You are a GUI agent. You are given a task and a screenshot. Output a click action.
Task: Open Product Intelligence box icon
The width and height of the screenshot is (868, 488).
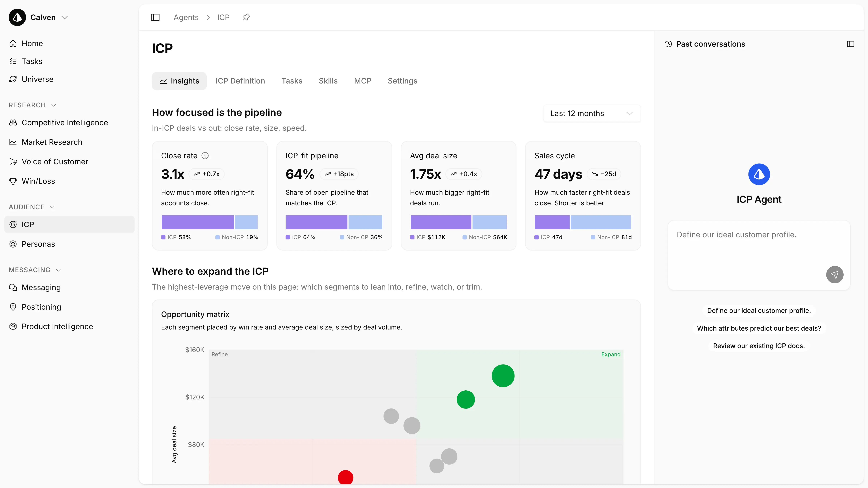(x=13, y=326)
